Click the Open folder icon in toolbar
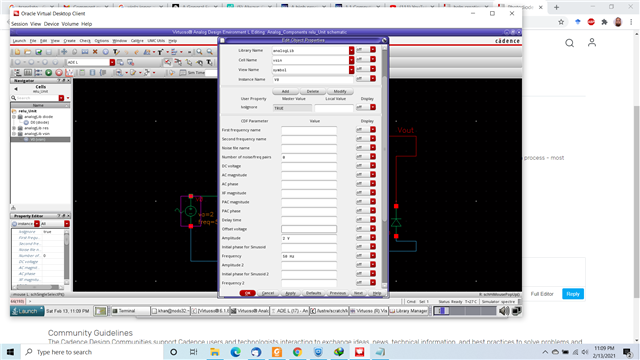This screenshot has width=640, height=360. pyautogui.click(x=27, y=52)
